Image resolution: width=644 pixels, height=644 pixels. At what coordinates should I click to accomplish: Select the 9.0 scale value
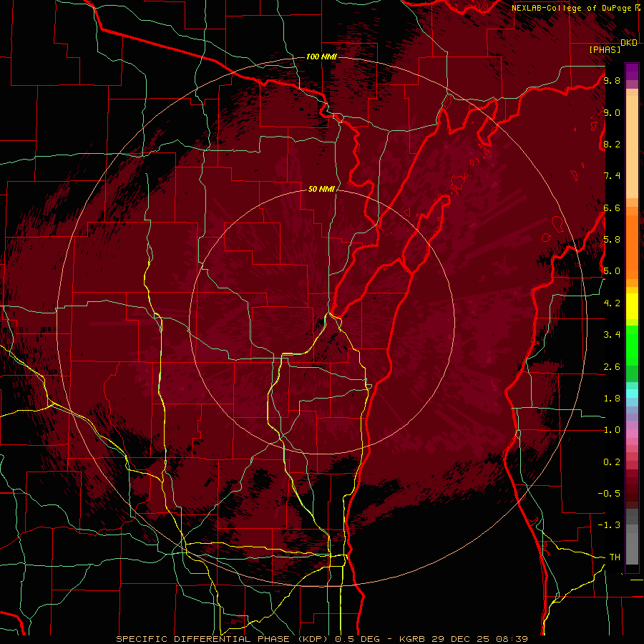pos(612,112)
